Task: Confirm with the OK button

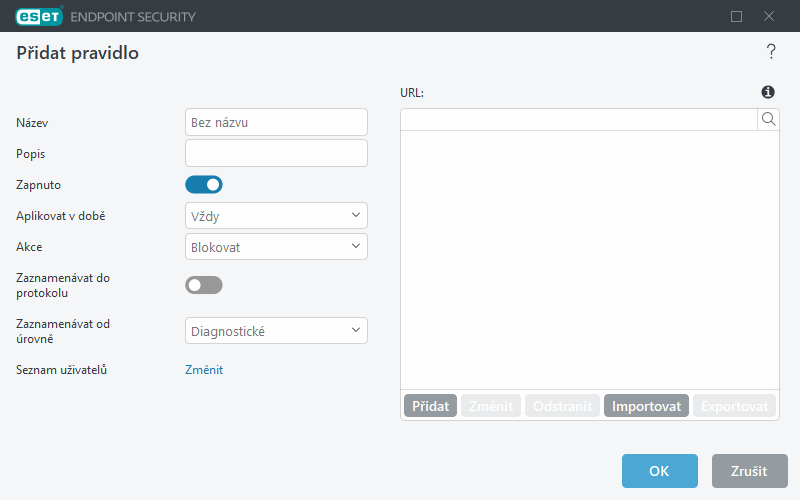Action: point(660,471)
